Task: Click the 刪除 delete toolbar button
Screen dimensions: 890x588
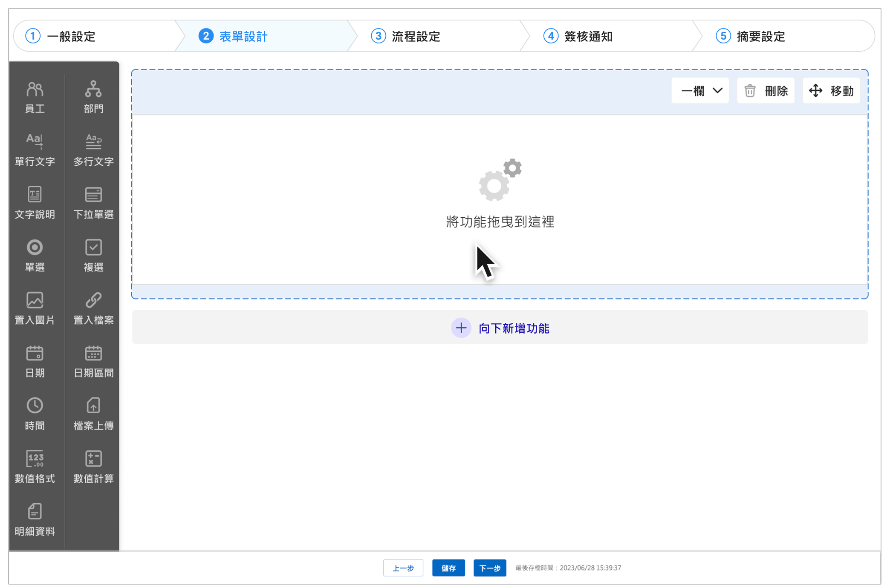Action: tap(766, 90)
